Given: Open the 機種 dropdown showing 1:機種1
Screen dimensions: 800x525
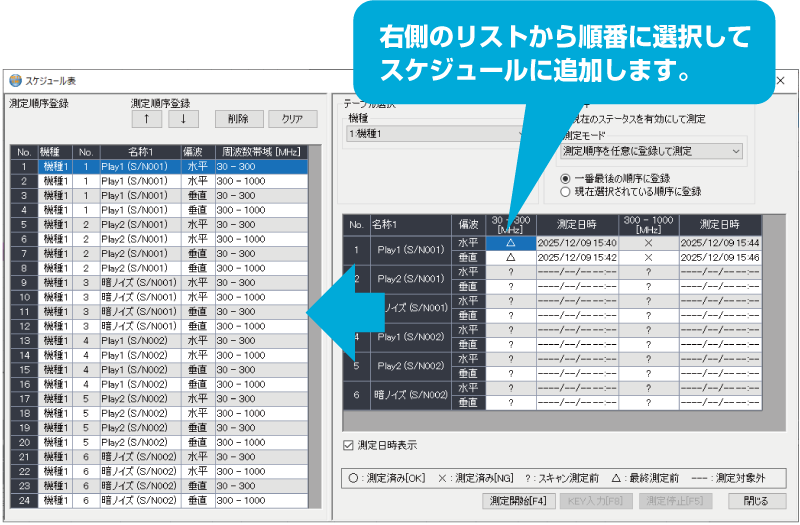Looking at the screenshot, I should [437, 134].
